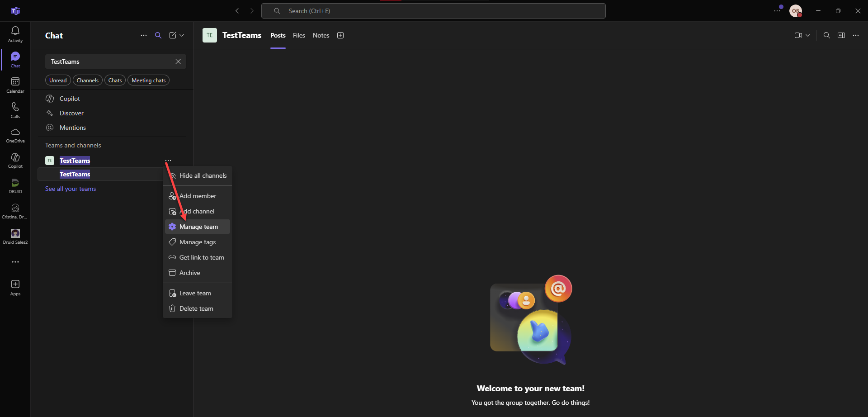The height and width of the screenshot is (417, 868).
Task: Select the Chat icon in left rail
Action: pos(15,59)
